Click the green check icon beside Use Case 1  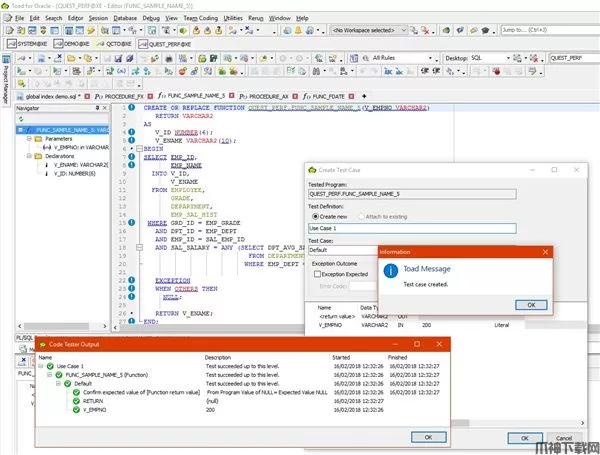tap(50, 367)
